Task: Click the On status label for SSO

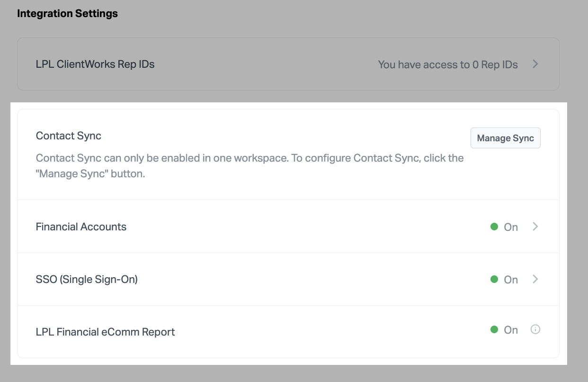Action: click(511, 280)
